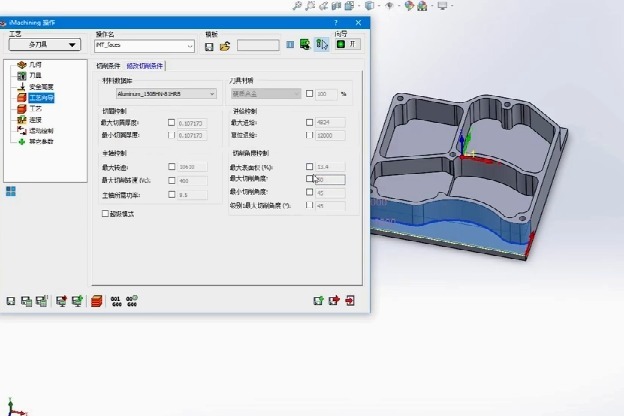Viewport: 624px width, 416px height.
Task: Click the blue four-squares icon below tree
Action: click(11, 191)
